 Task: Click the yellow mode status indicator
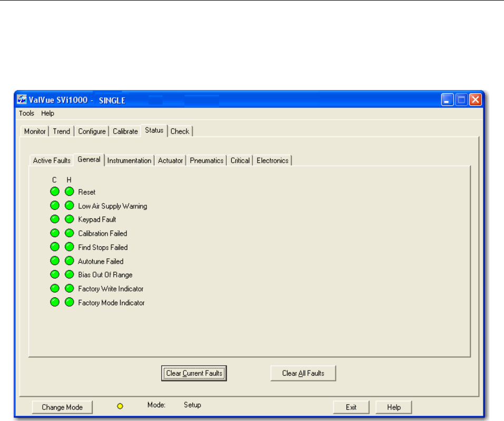(120, 406)
